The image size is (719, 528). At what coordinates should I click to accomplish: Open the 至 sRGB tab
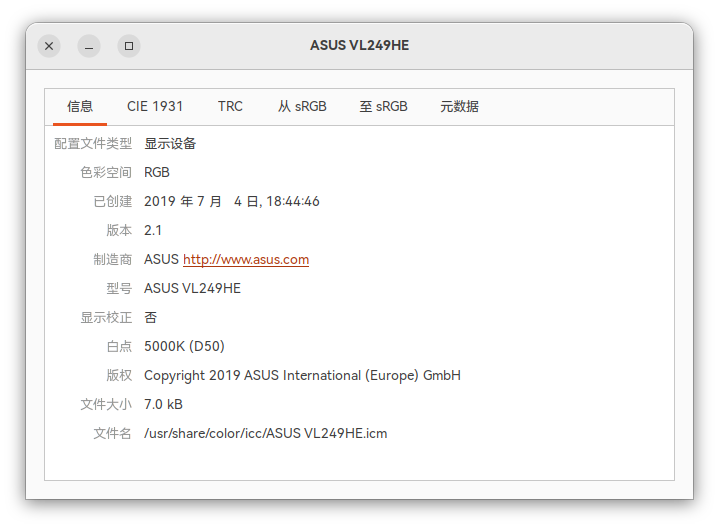click(x=383, y=106)
